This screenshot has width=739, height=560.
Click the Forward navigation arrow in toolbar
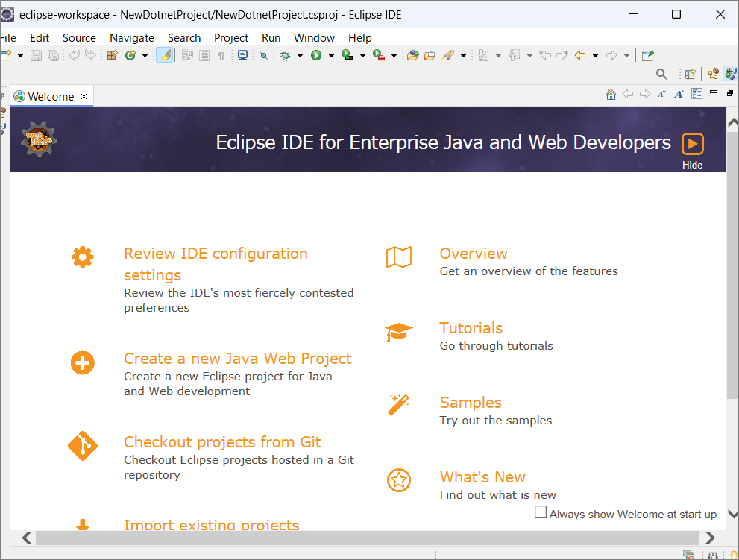pyautogui.click(x=611, y=56)
